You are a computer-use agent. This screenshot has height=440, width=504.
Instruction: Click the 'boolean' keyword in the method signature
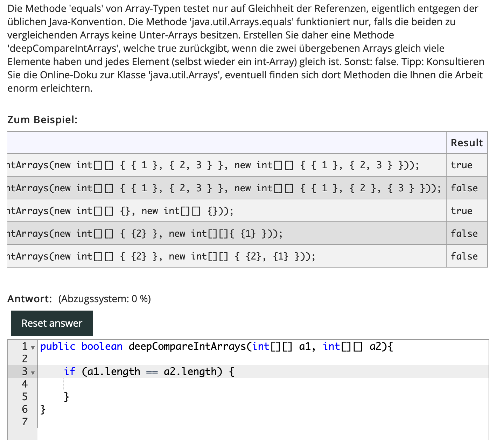tap(101, 346)
